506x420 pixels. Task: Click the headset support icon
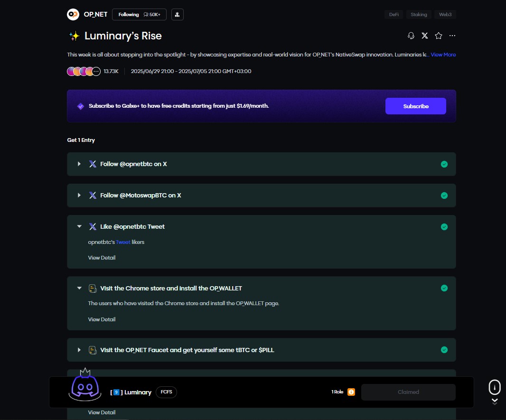click(x=411, y=36)
